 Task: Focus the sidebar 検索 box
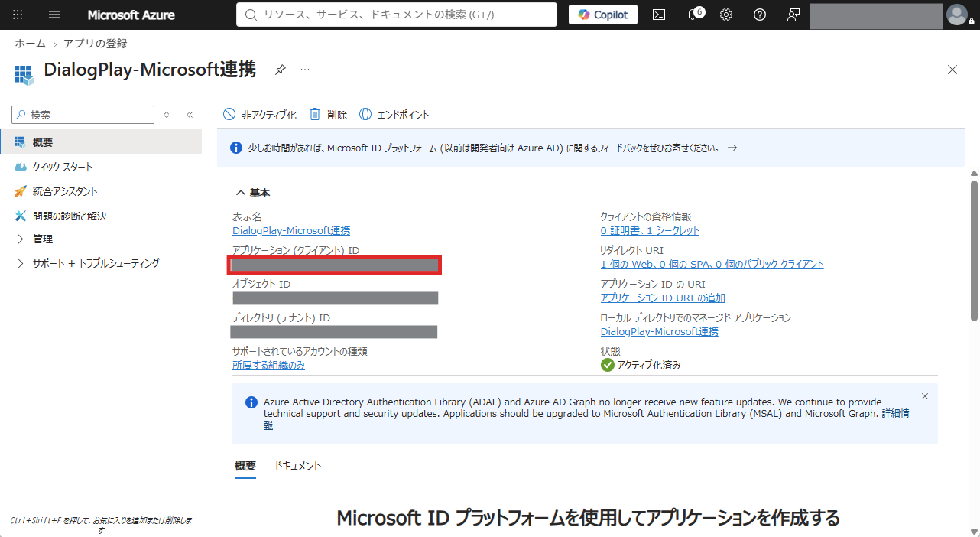tap(83, 115)
